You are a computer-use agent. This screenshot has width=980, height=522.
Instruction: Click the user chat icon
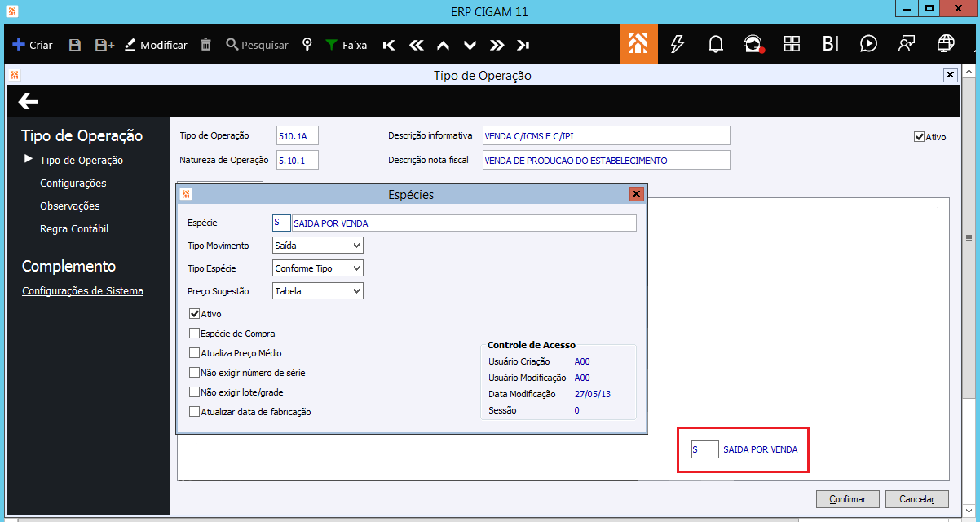click(907, 44)
